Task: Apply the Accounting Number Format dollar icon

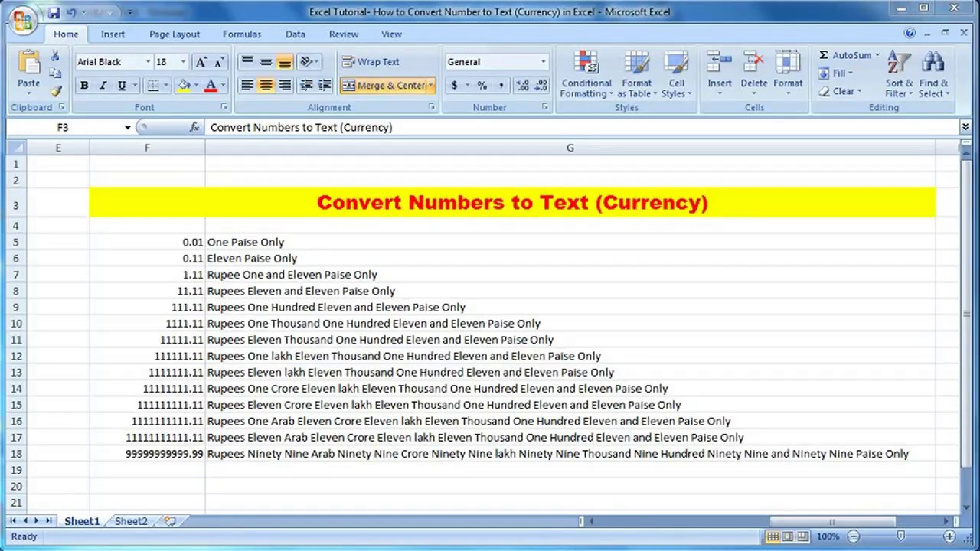Action: 454,86
